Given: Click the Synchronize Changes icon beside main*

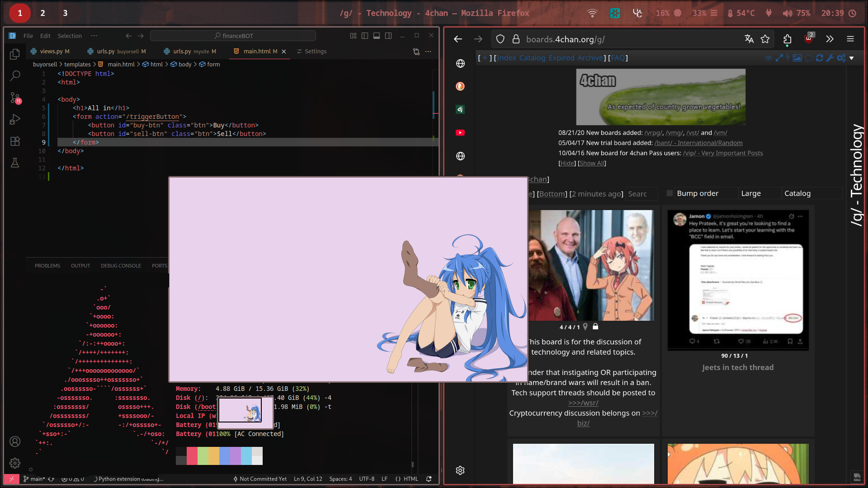Looking at the screenshot, I should click(51, 479).
